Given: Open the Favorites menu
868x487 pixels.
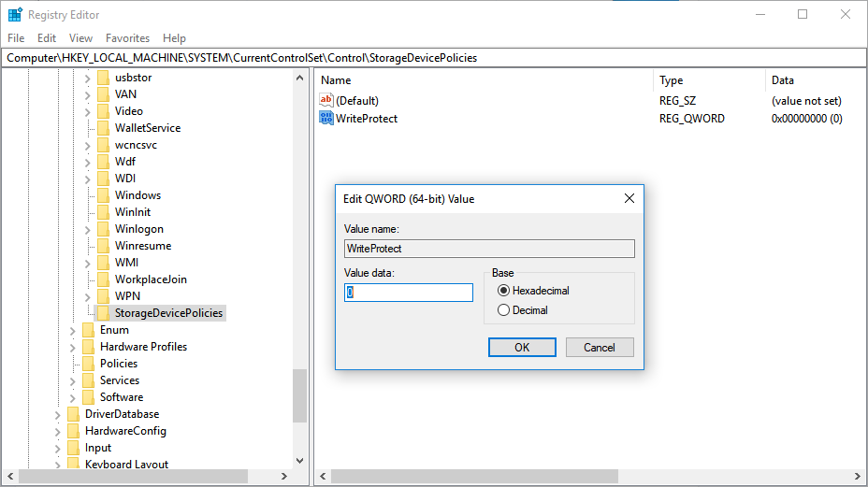Looking at the screenshot, I should point(127,38).
